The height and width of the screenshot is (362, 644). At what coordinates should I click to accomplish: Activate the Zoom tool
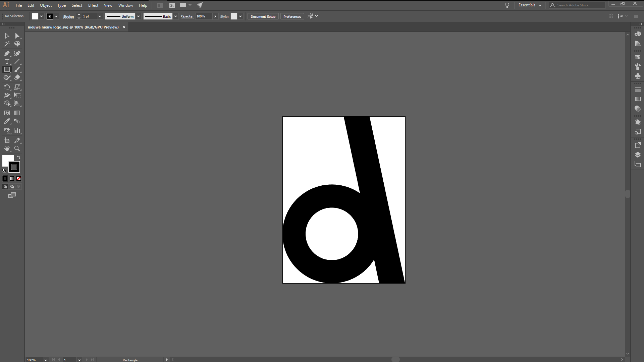[17, 148]
